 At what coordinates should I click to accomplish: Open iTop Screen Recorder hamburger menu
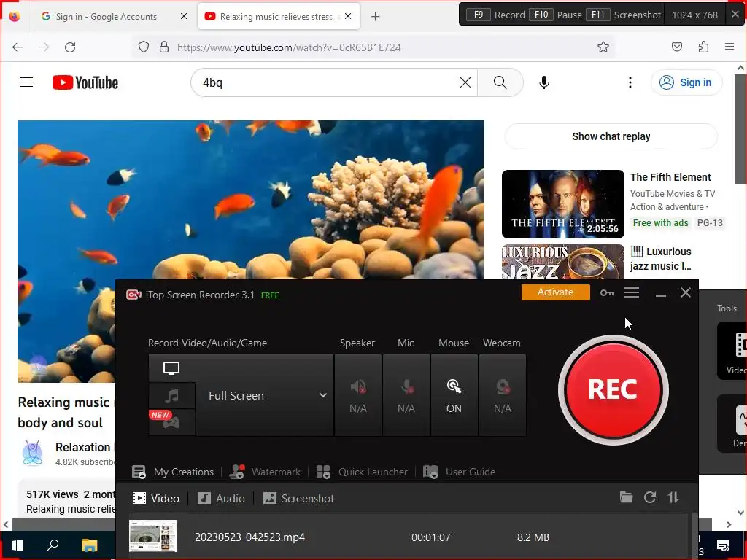(x=632, y=292)
